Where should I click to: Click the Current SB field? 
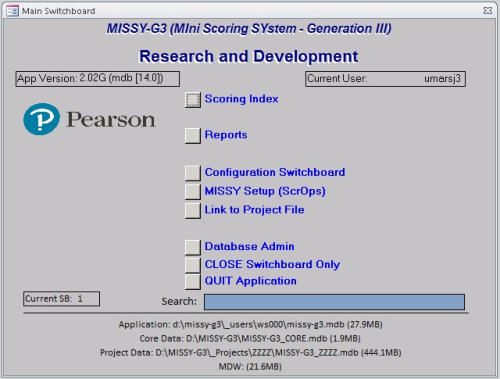click(x=61, y=299)
